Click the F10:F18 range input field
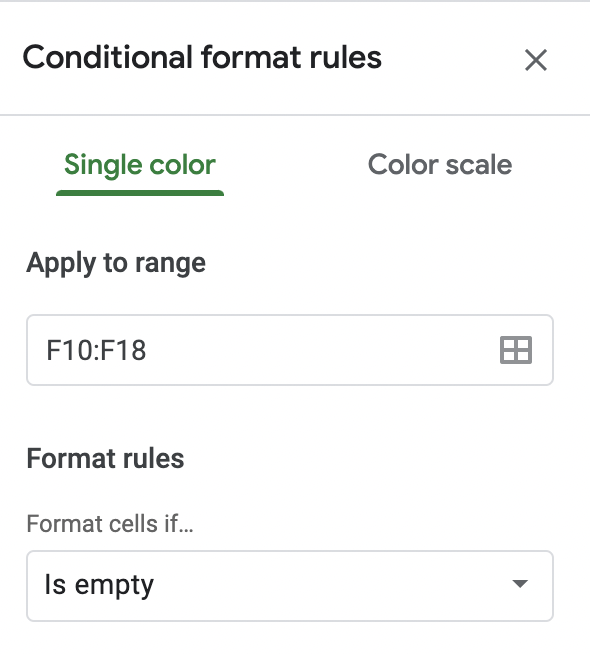 click(290, 350)
